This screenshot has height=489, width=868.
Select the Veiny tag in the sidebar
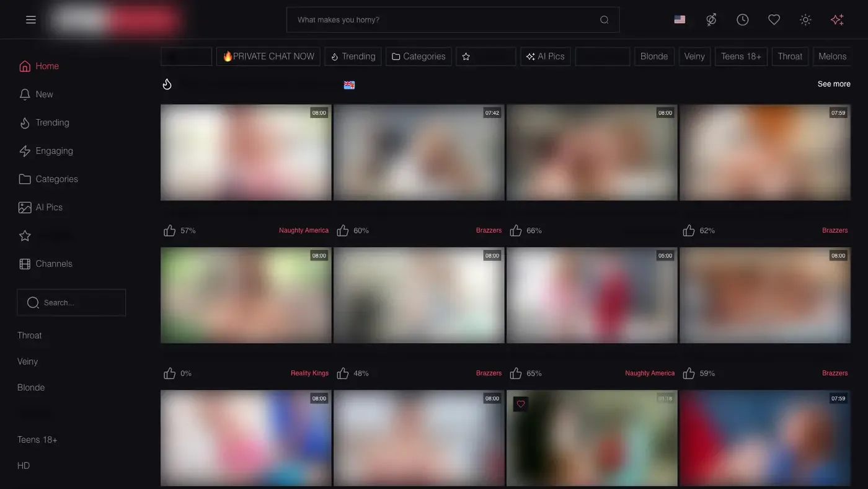(28, 362)
